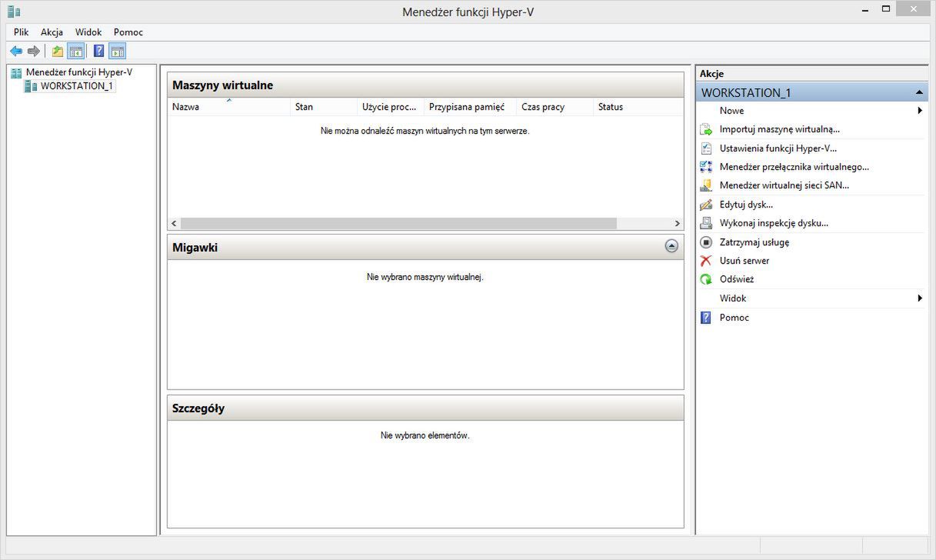Open the Plik menu
This screenshot has height=560, width=936.
coord(21,32)
